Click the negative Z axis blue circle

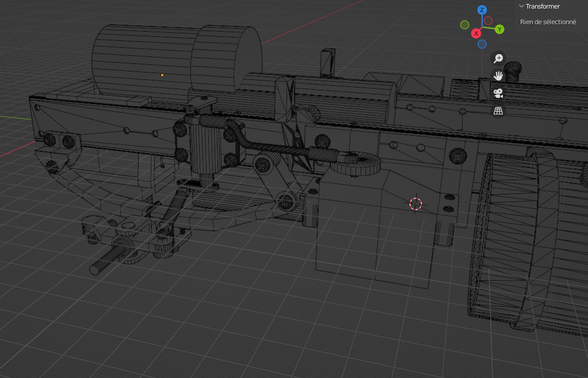(482, 44)
